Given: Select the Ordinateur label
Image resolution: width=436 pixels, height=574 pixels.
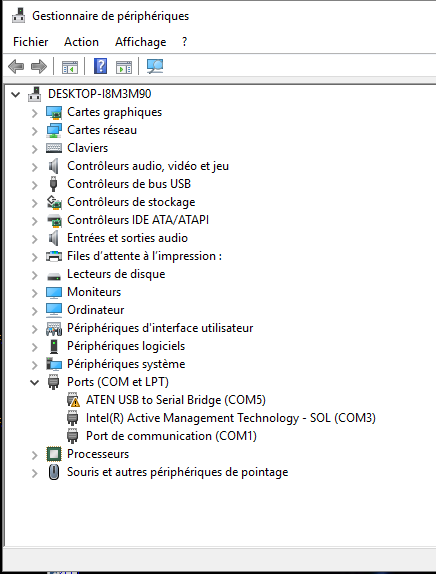Looking at the screenshot, I should 96,310.
